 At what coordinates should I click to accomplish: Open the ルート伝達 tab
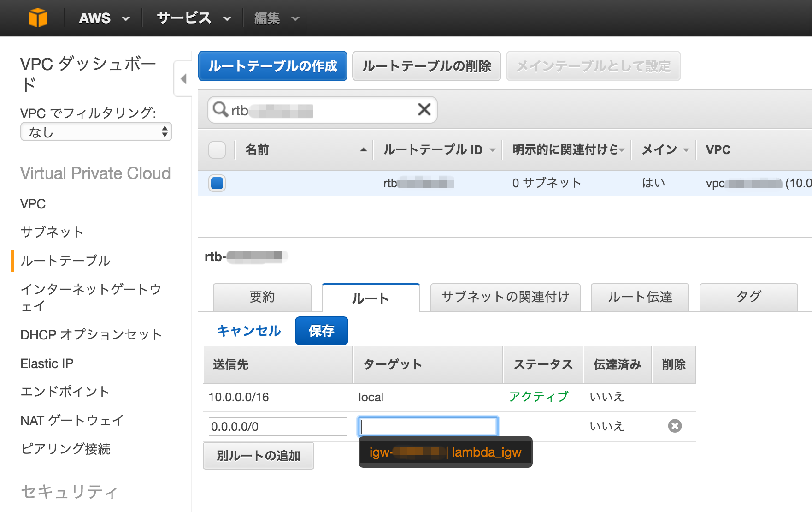640,297
